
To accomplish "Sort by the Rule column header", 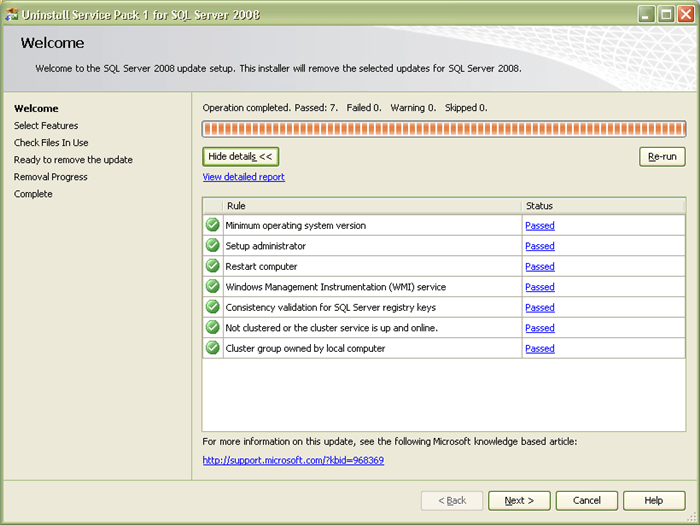I will pos(372,206).
